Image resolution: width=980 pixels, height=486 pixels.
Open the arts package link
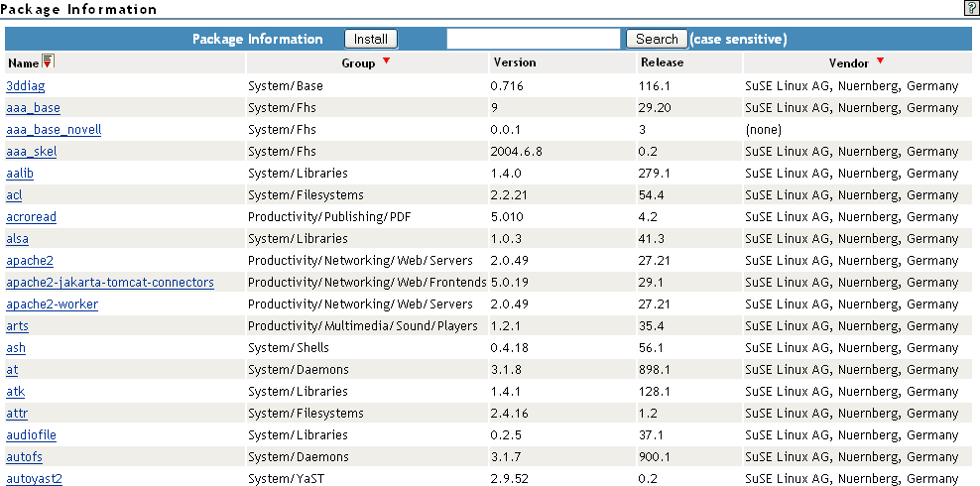pos(18,326)
